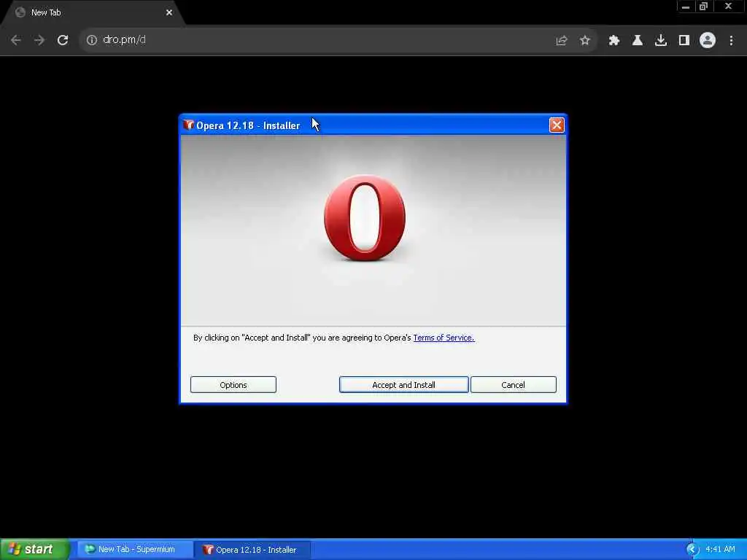The height and width of the screenshot is (560, 747).
Task: Click the browser Forward arrow
Action: [39, 40]
